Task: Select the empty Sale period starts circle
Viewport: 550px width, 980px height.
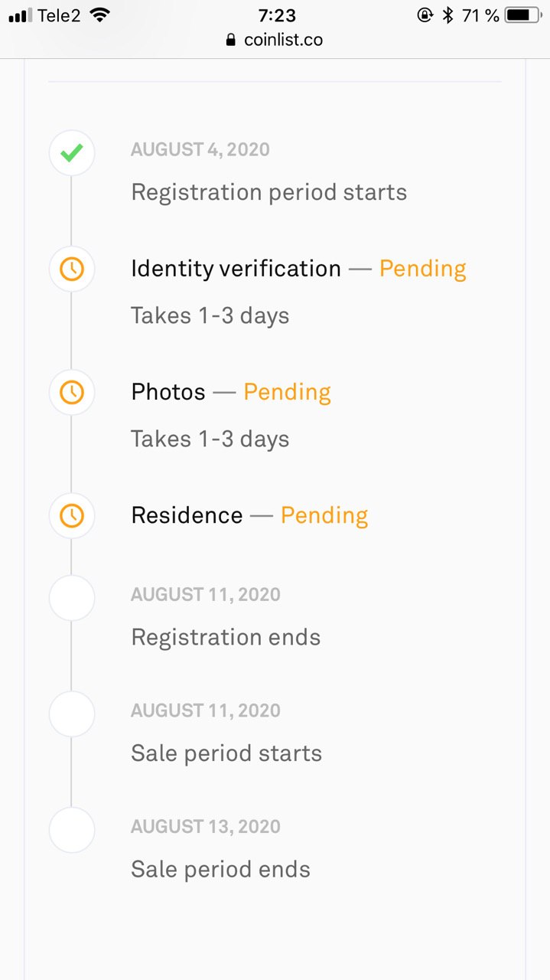Action: (x=72, y=714)
